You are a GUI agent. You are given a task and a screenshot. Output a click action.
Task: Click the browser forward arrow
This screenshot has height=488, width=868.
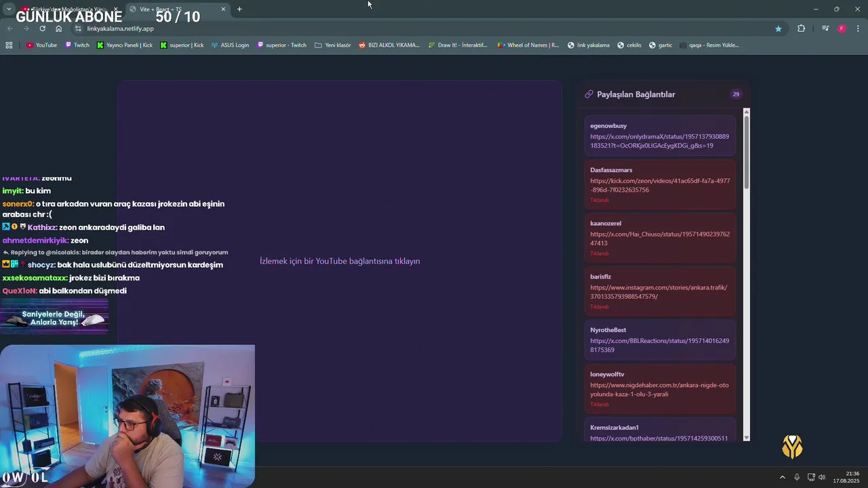(x=26, y=28)
